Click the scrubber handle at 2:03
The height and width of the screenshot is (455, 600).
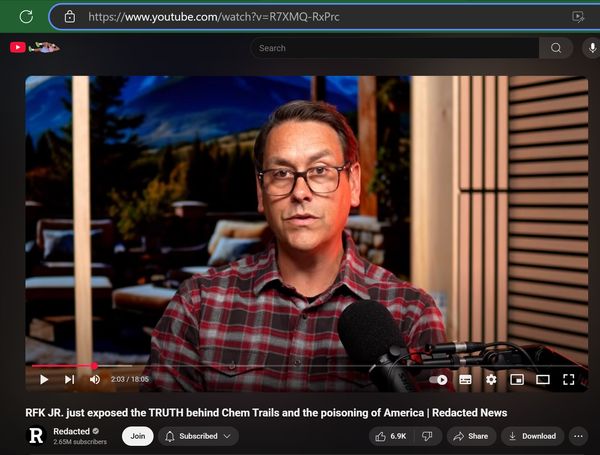94,366
